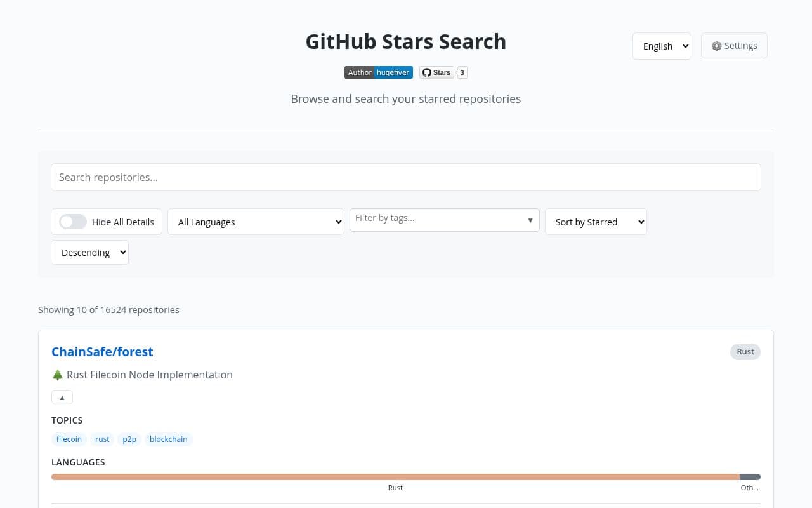Select the p2p topic tag
Image resolution: width=812 pixels, height=508 pixels.
129,439
